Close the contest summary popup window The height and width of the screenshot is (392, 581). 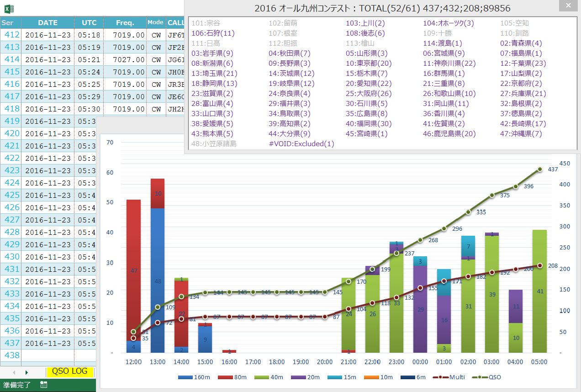pyautogui.click(x=567, y=6)
